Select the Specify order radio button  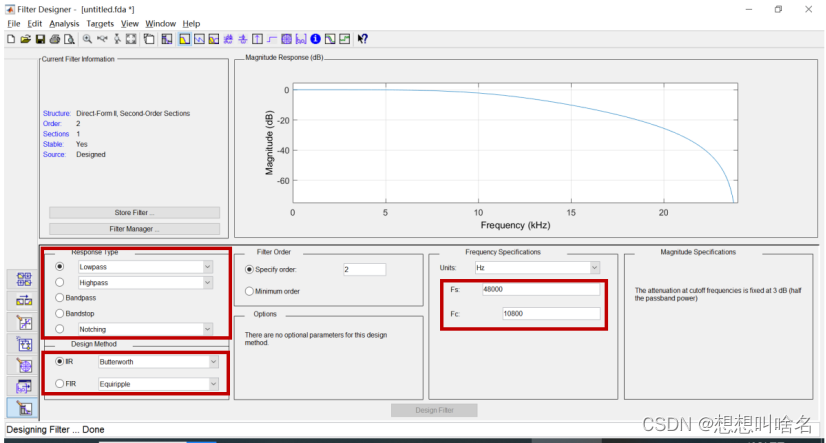[x=249, y=269]
